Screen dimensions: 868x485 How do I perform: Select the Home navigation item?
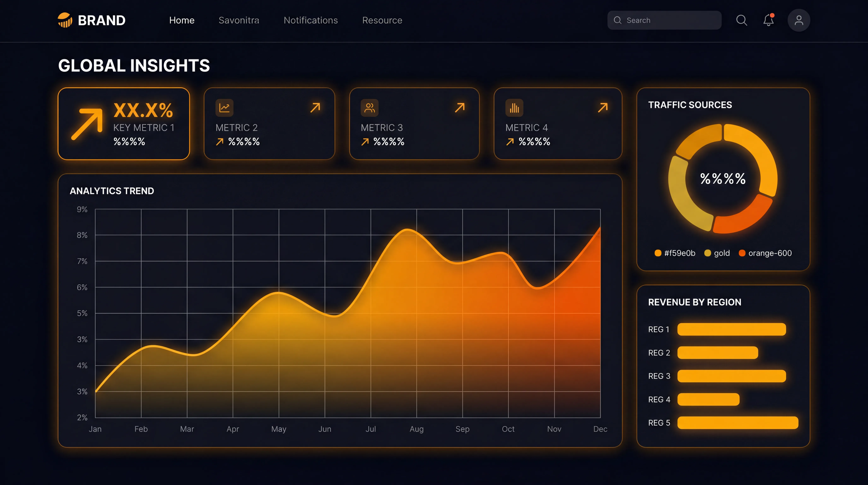182,20
